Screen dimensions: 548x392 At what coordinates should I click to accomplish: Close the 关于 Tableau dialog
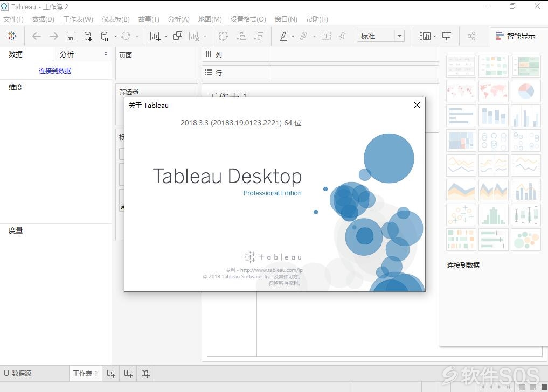pyautogui.click(x=417, y=105)
